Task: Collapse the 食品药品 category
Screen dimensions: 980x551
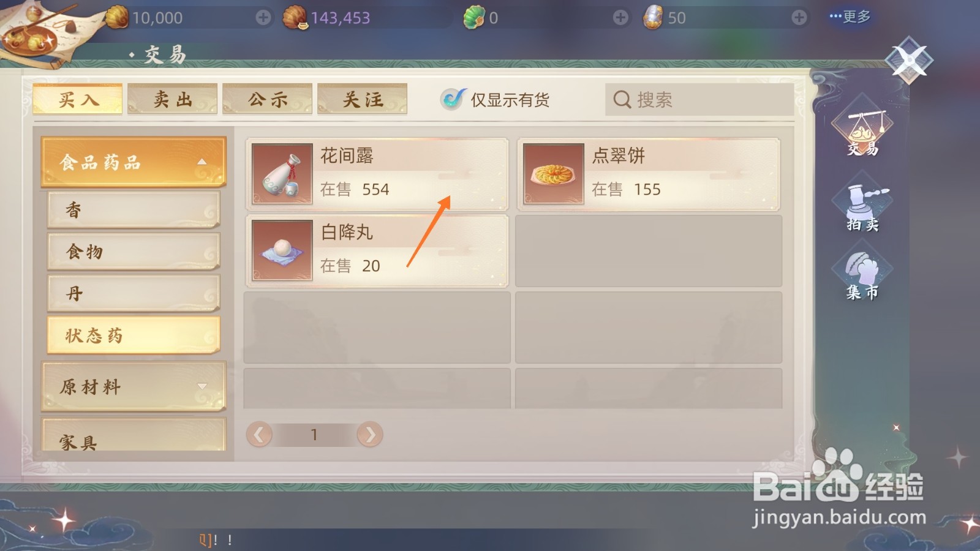Action: coord(134,162)
